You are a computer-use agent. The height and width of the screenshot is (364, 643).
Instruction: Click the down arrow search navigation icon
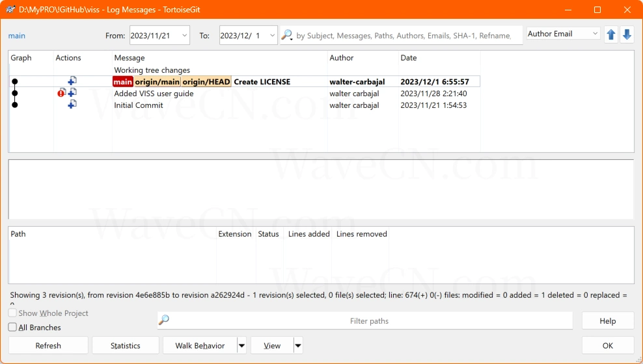click(x=627, y=35)
